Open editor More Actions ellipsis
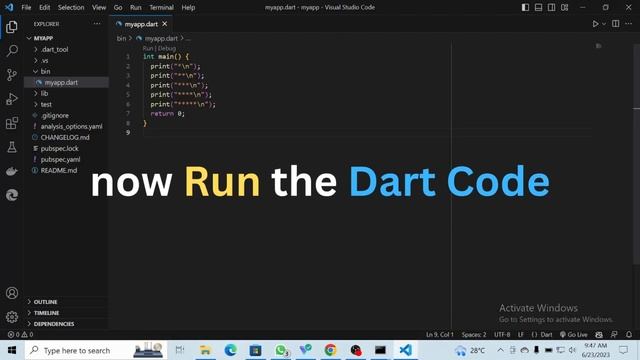640x360 pixels. tap(629, 24)
